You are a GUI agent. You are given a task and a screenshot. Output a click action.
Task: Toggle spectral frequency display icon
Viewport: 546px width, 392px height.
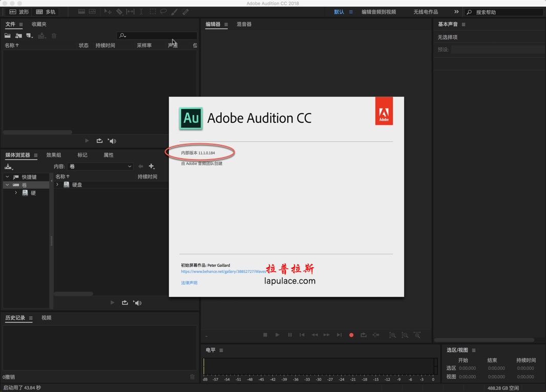pos(81,12)
